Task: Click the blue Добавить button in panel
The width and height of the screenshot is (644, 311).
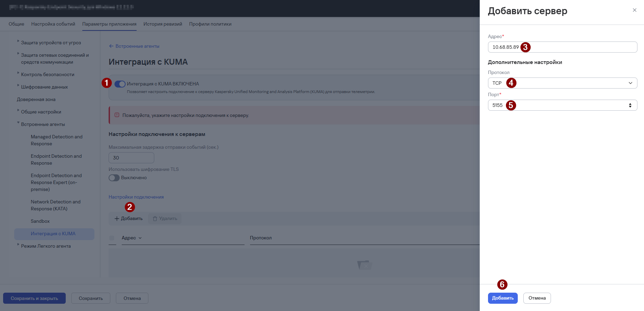Action: pos(503,298)
